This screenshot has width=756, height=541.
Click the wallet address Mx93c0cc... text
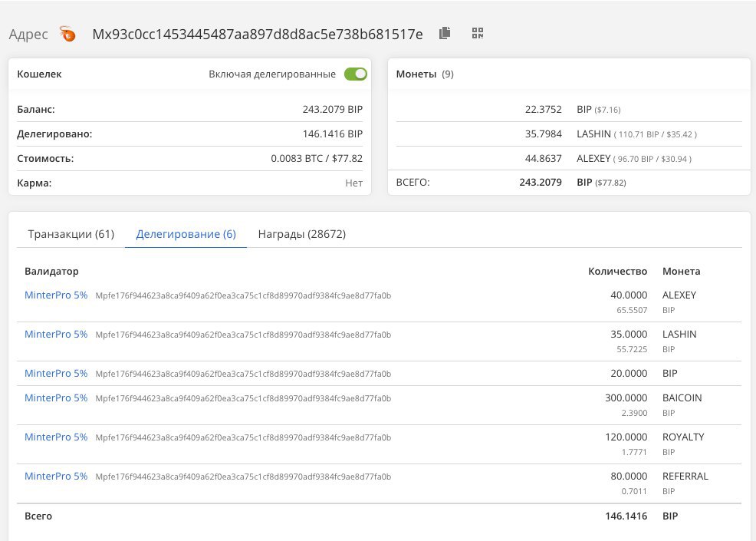coord(258,35)
